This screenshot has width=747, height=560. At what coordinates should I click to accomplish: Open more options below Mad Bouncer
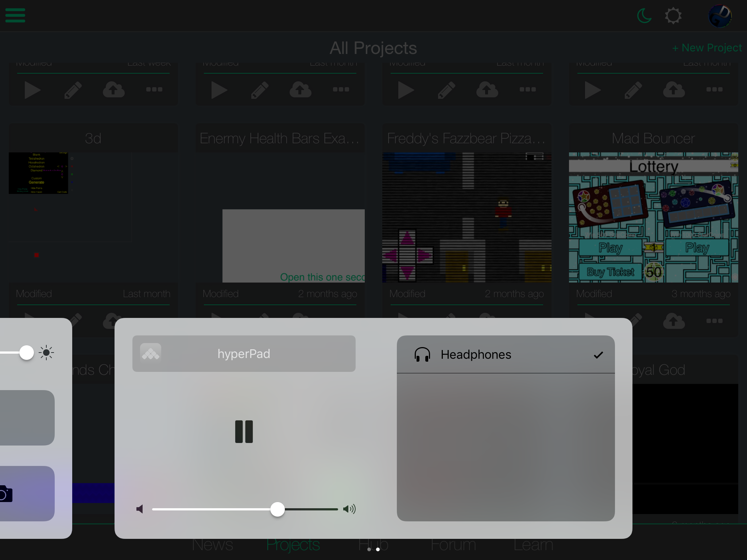pos(714,321)
